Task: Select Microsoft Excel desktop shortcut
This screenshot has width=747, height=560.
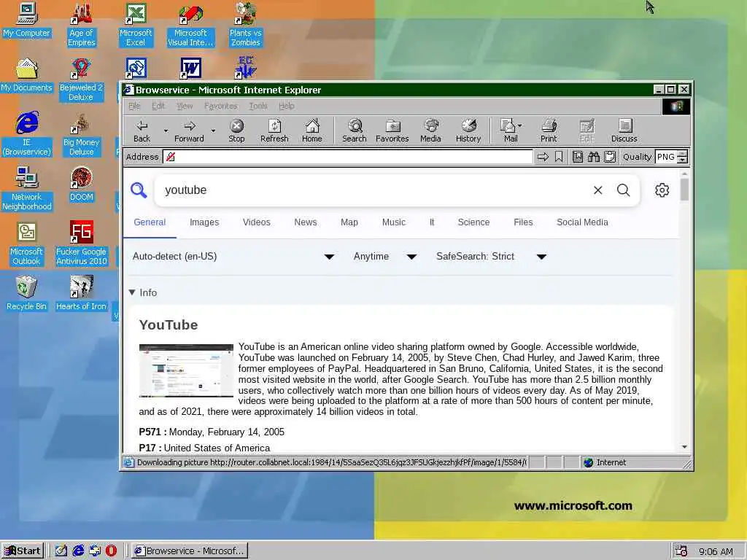Action: point(136,25)
